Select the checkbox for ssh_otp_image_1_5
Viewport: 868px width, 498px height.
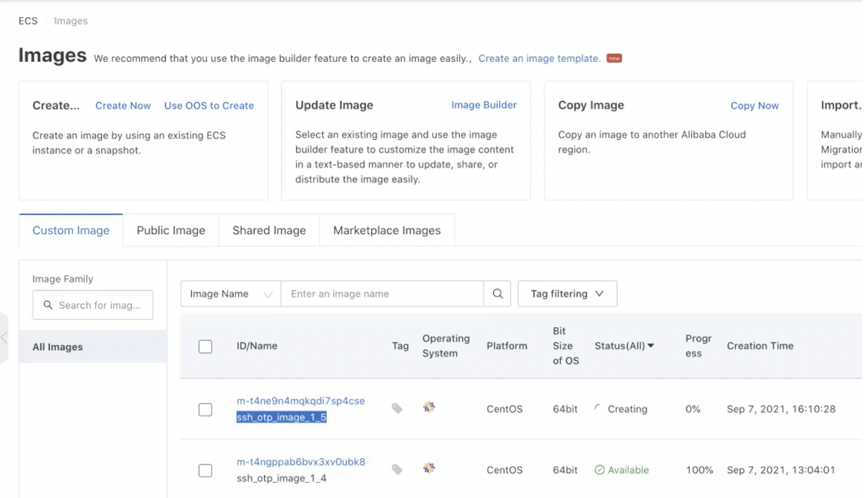pyautogui.click(x=205, y=409)
